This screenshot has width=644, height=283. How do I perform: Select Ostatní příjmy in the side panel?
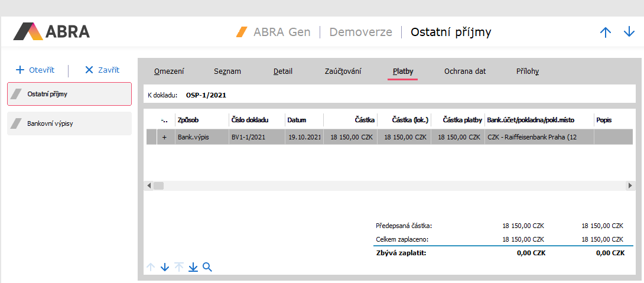(x=69, y=94)
